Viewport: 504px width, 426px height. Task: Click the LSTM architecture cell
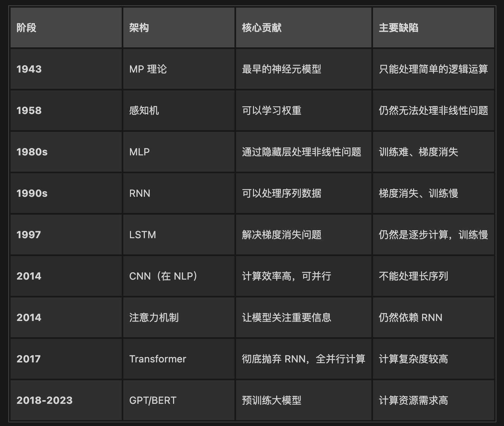[143, 235]
